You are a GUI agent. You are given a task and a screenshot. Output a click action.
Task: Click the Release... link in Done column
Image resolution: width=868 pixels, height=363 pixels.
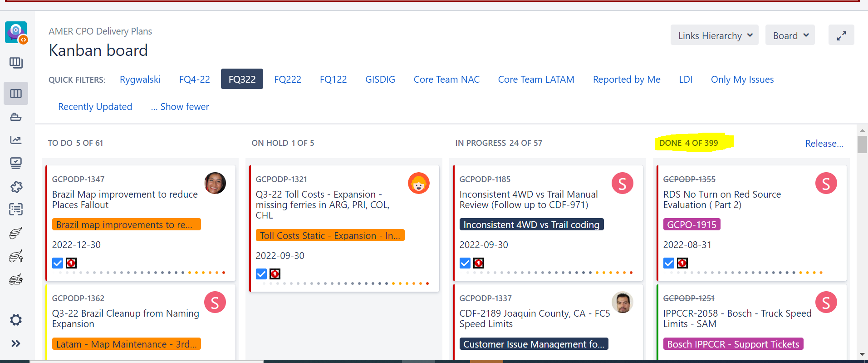click(x=824, y=144)
